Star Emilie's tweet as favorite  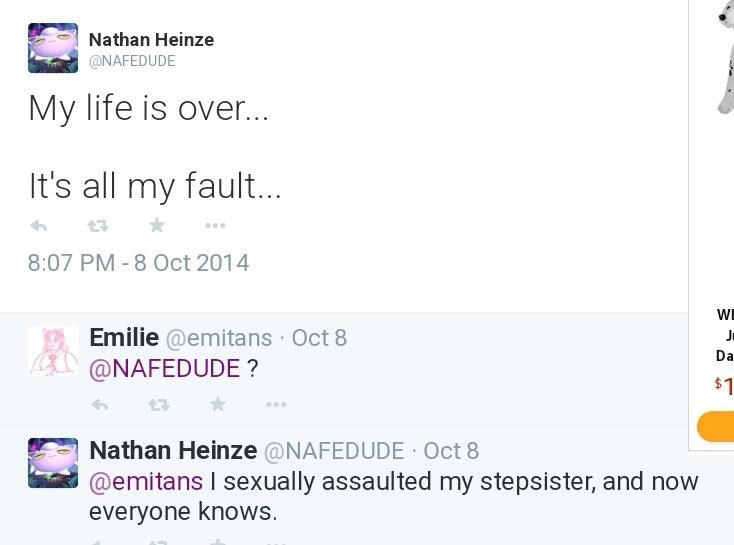tap(217, 405)
